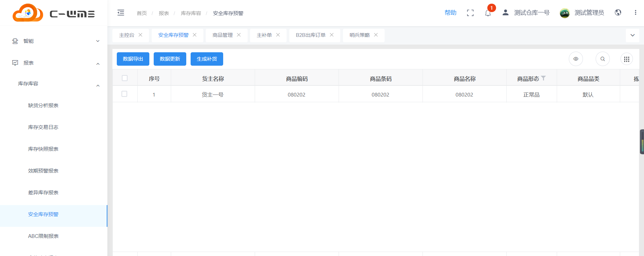Tick the checkbox for row 1
Image resolution: width=644 pixels, height=256 pixels.
tap(124, 94)
